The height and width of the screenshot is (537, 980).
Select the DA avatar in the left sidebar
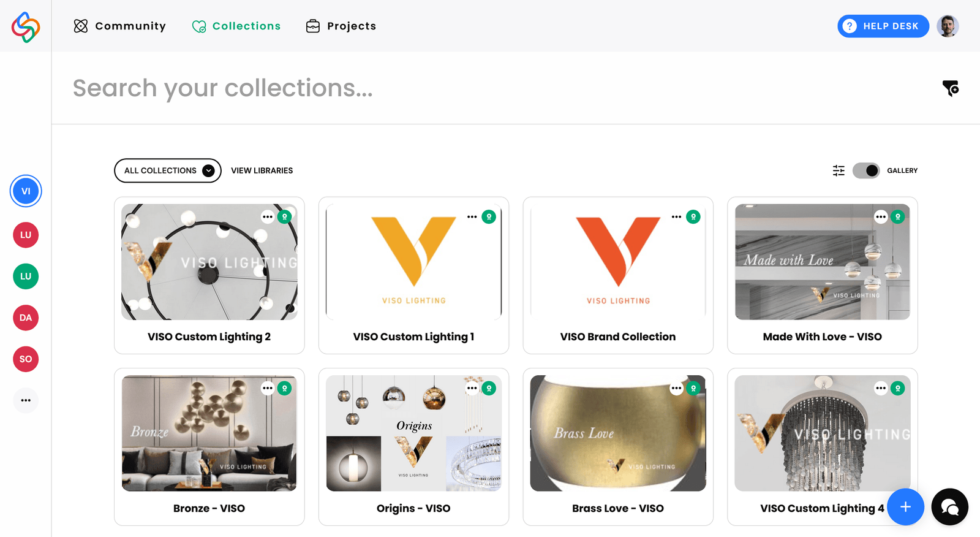(x=25, y=318)
